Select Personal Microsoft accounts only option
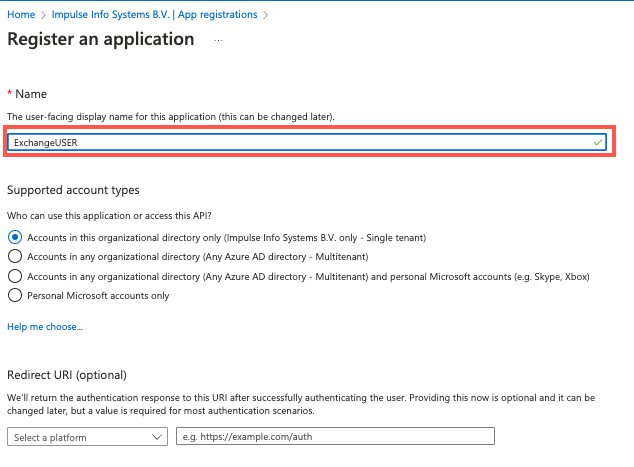This screenshot has width=634, height=467. coord(15,295)
